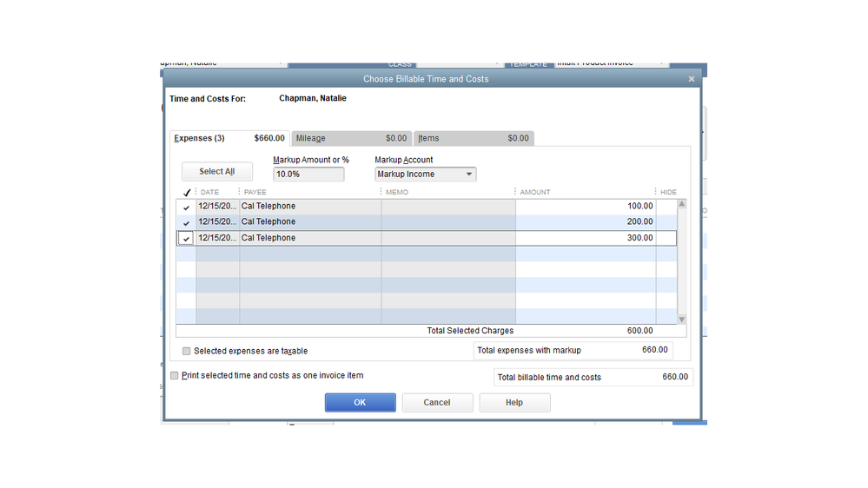Click the checkmark column header

pos(187,193)
